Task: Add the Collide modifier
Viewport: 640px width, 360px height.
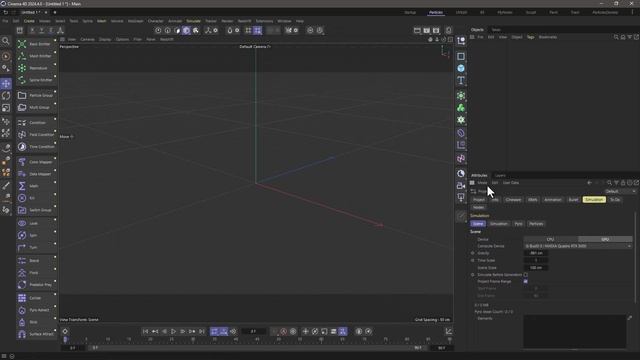Action: coord(36,298)
